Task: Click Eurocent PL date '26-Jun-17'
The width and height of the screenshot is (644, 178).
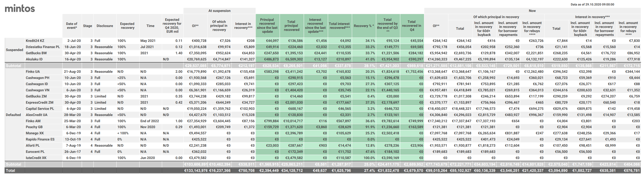Action: click(73, 152)
